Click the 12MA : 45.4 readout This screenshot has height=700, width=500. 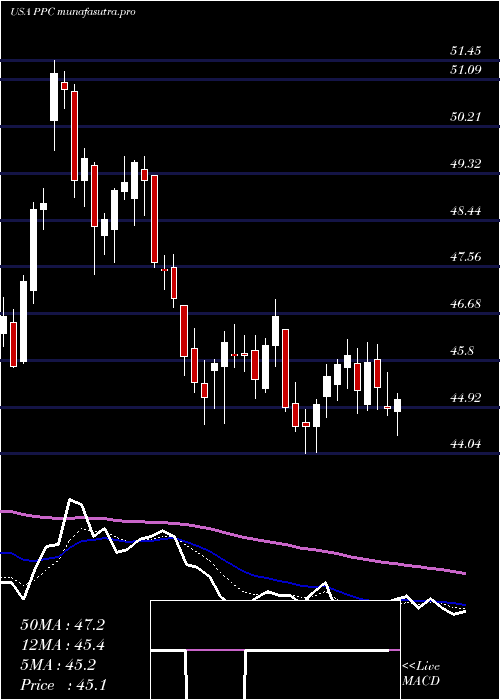62,645
